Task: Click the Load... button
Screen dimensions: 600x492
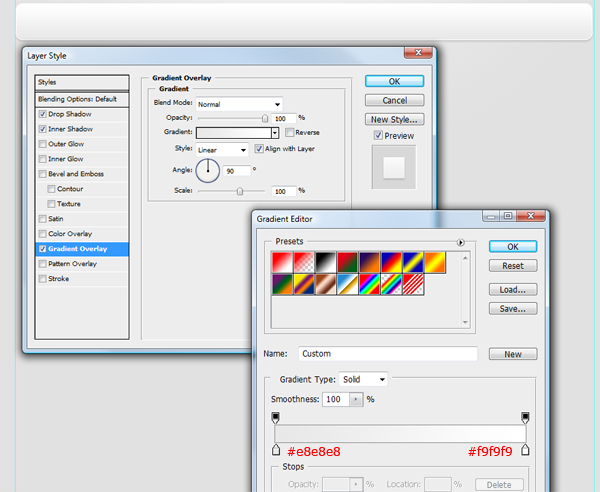Action: tap(513, 290)
